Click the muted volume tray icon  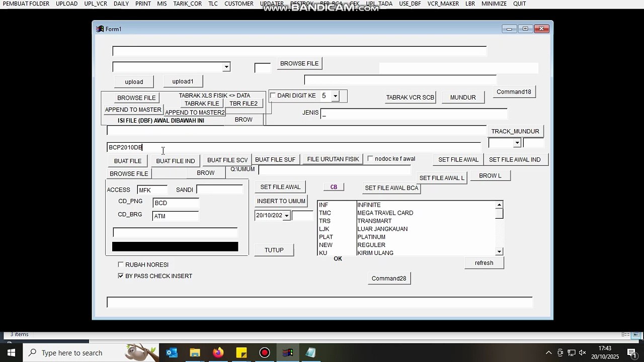point(583,353)
